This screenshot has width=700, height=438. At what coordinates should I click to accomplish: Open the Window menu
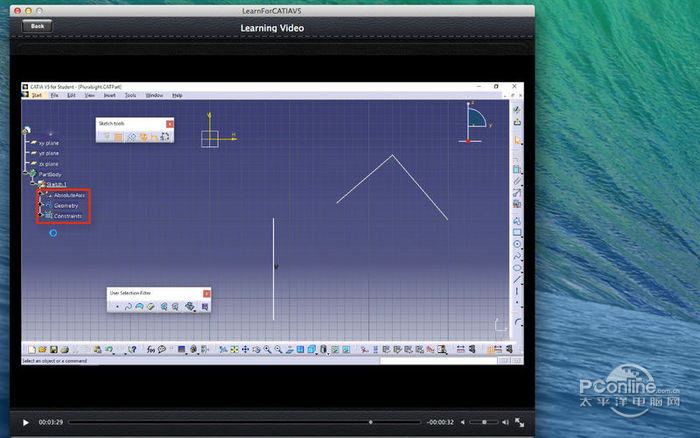154,95
